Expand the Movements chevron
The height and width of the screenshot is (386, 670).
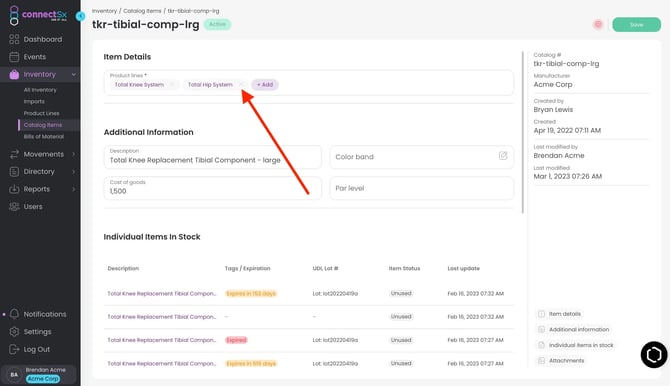(x=73, y=154)
